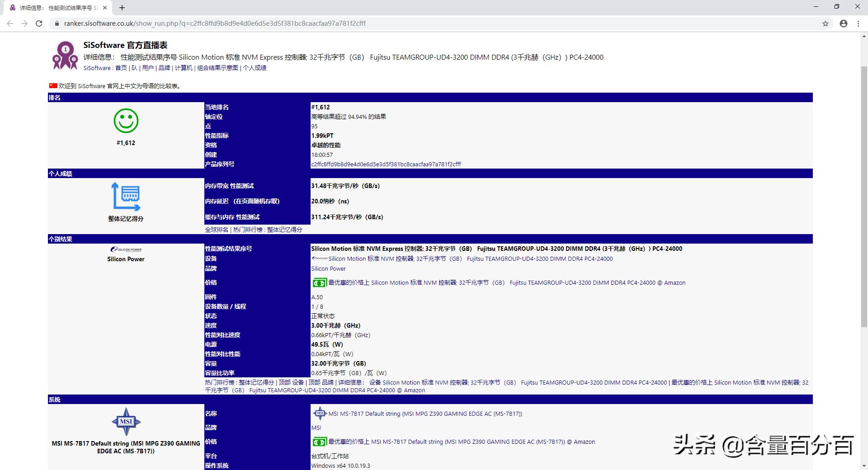Click the 3.00 GHz speed value

336,326
